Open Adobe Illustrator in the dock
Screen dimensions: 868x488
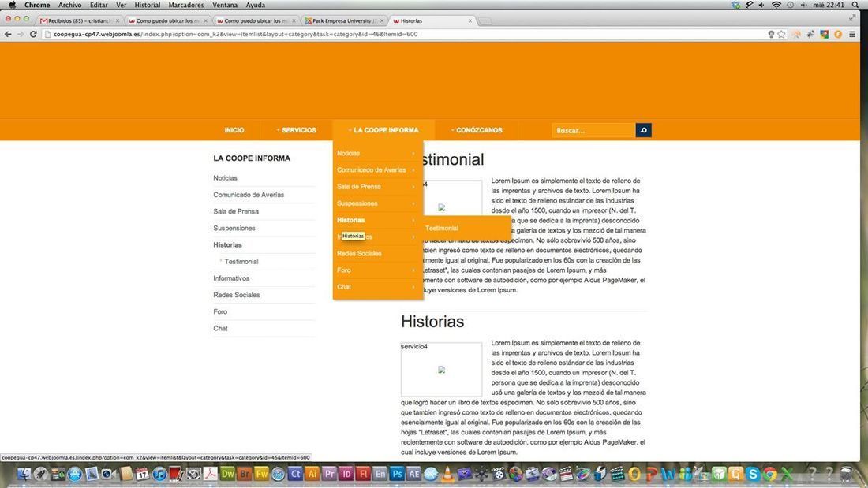(x=312, y=474)
